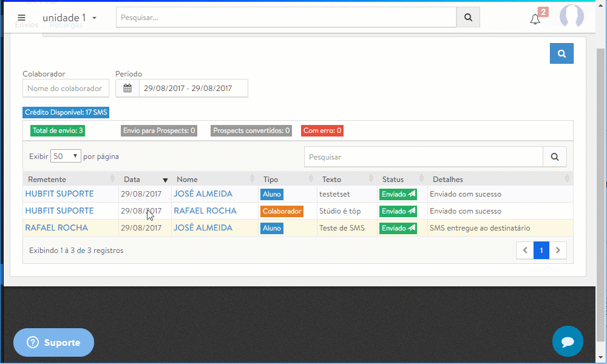Image resolution: width=607 pixels, height=364 pixels.
Task: Click the next page arrow
Action: [x=558, y=250]
